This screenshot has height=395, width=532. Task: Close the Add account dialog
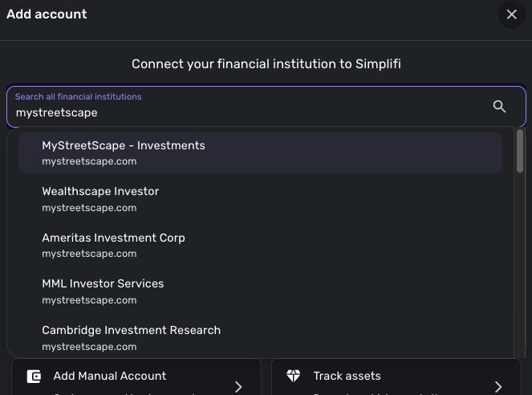point(511,14)
